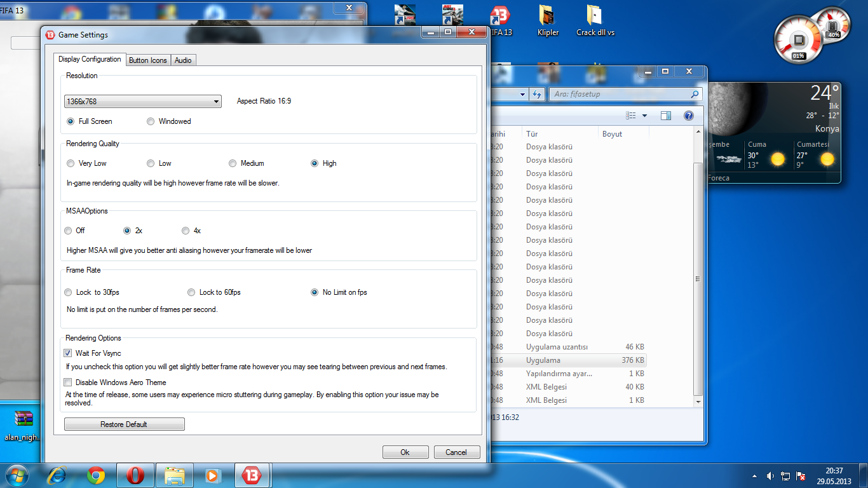The height and width of the screenshot is (488, 868).
Task: Open Windows Media Player from taskbar
Action: click(x=213, y=475)
